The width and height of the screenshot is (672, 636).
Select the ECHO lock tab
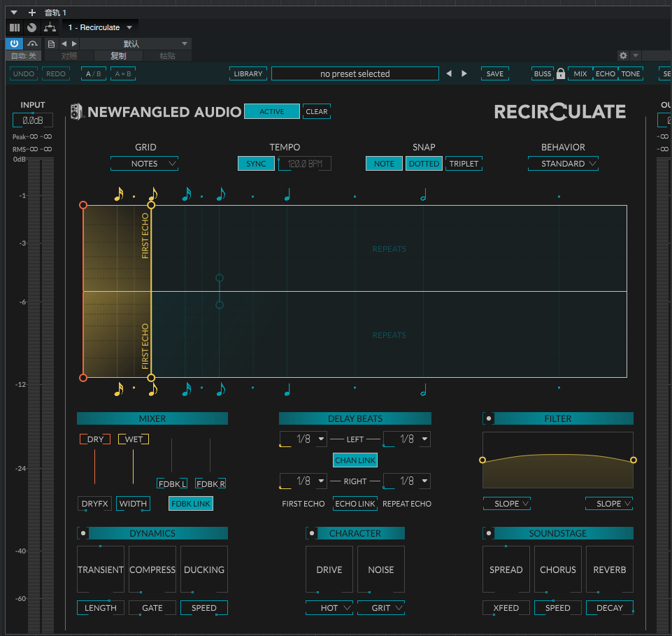coord(606,73)
